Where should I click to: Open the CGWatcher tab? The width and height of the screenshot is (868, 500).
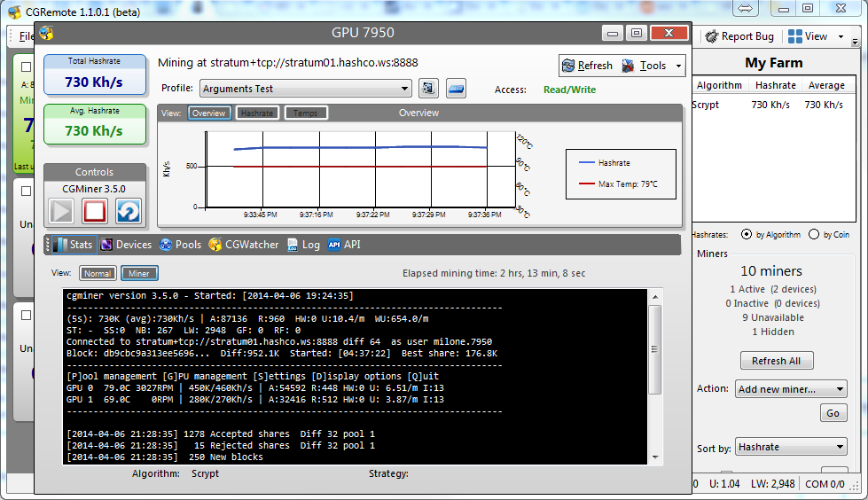pyautogui.click(x=244, y=245)
